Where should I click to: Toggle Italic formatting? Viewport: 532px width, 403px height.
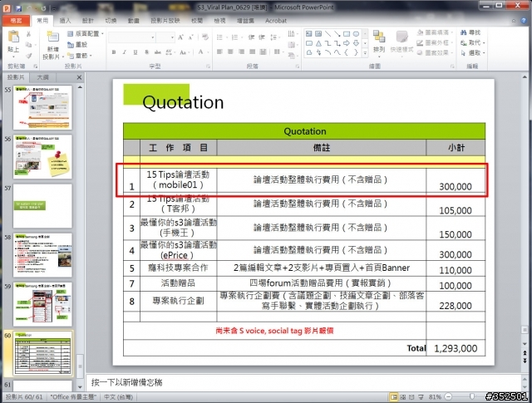[125, 52]
